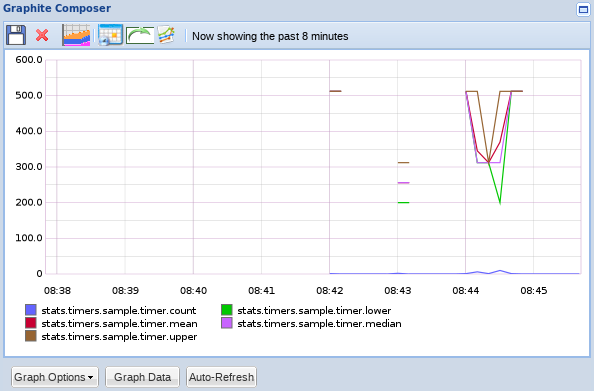Click the 08:42 time axis label
This screenshot has height=391, width=594.
click(330, 291)
